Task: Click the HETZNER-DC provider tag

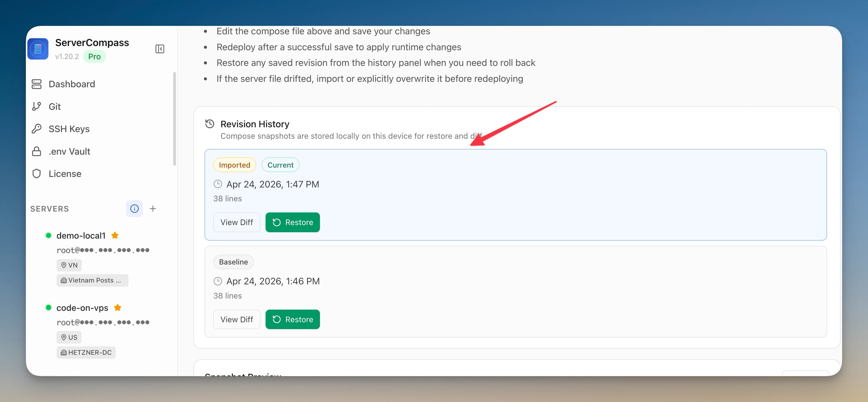Action: (86, 352)
